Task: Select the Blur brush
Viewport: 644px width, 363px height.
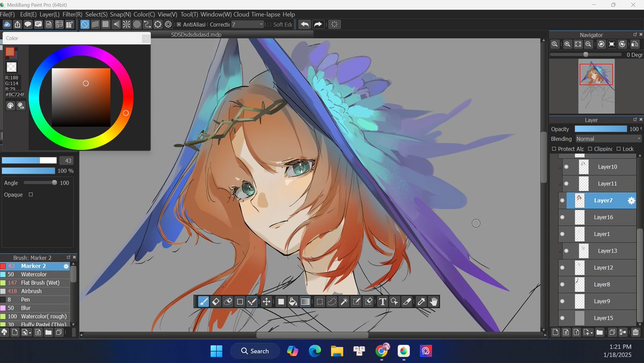Action: tap(36, 308)
